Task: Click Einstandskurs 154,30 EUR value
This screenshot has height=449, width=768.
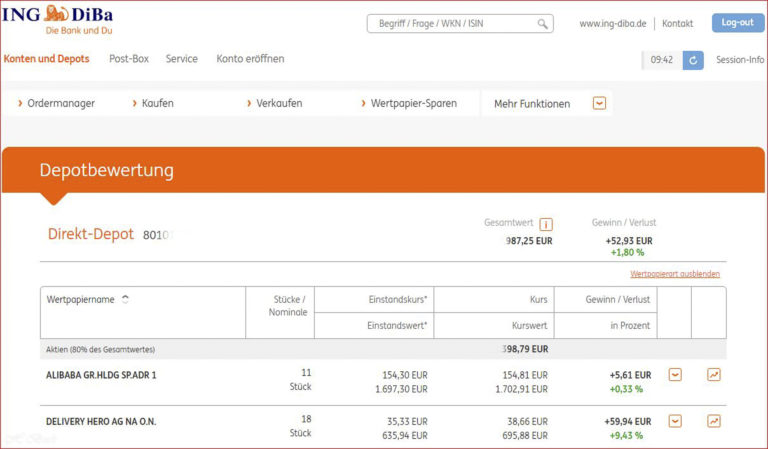Action: pos(405,375)
